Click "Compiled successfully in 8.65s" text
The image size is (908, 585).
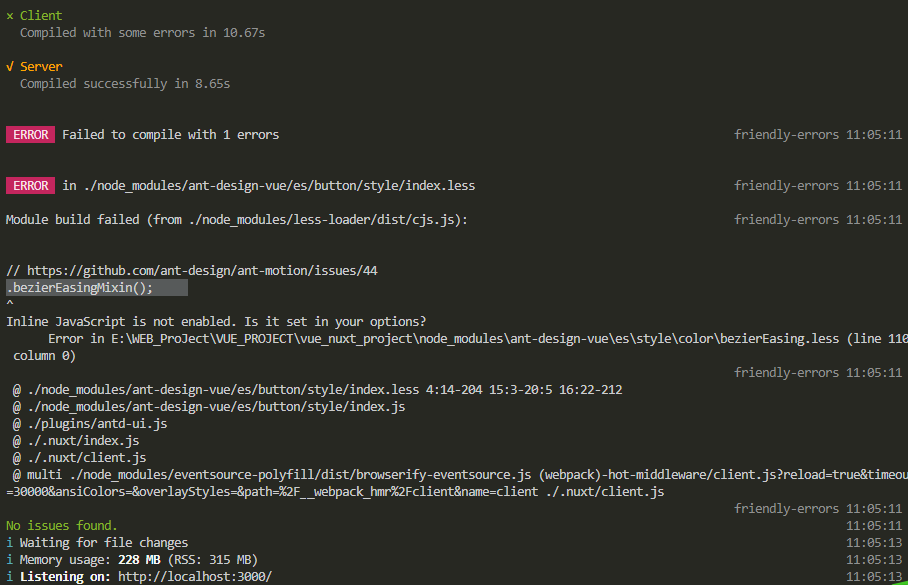pos(125,84)
